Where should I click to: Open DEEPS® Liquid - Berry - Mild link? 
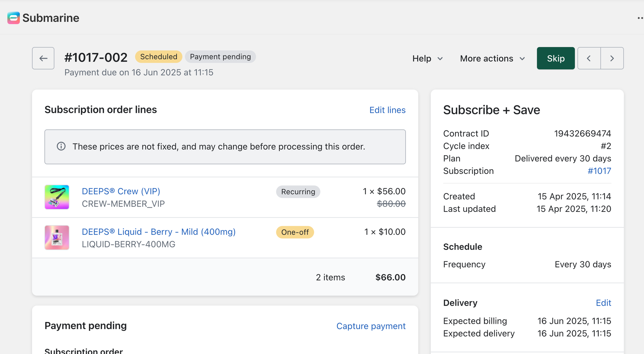click(x=158, y=232)
